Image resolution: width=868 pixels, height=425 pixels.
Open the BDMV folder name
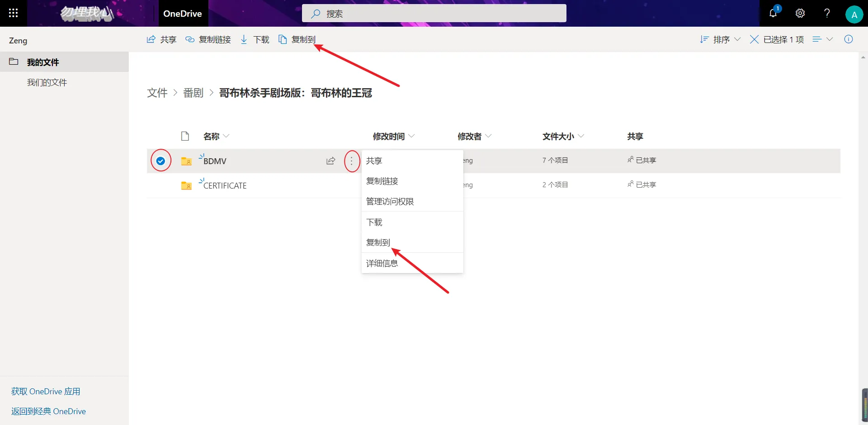click(215, 161)
